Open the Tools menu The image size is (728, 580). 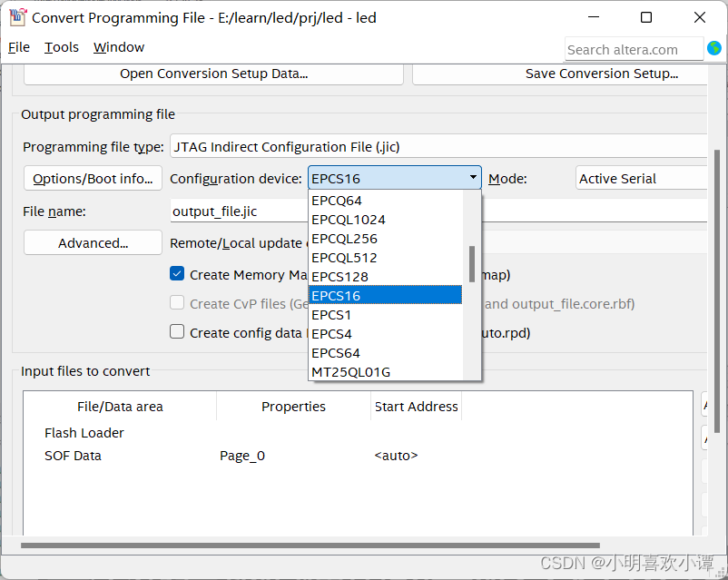click(62, 47)
